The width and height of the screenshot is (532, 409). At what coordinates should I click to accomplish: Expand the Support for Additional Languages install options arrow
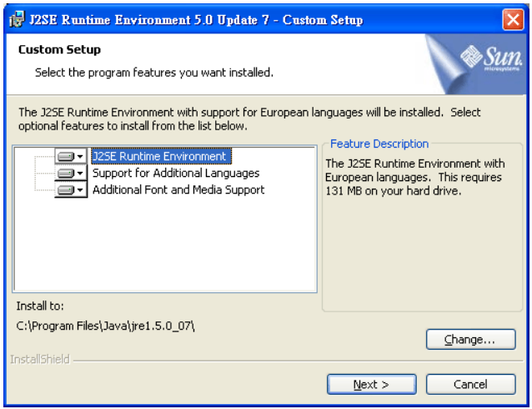pos(80,174)
